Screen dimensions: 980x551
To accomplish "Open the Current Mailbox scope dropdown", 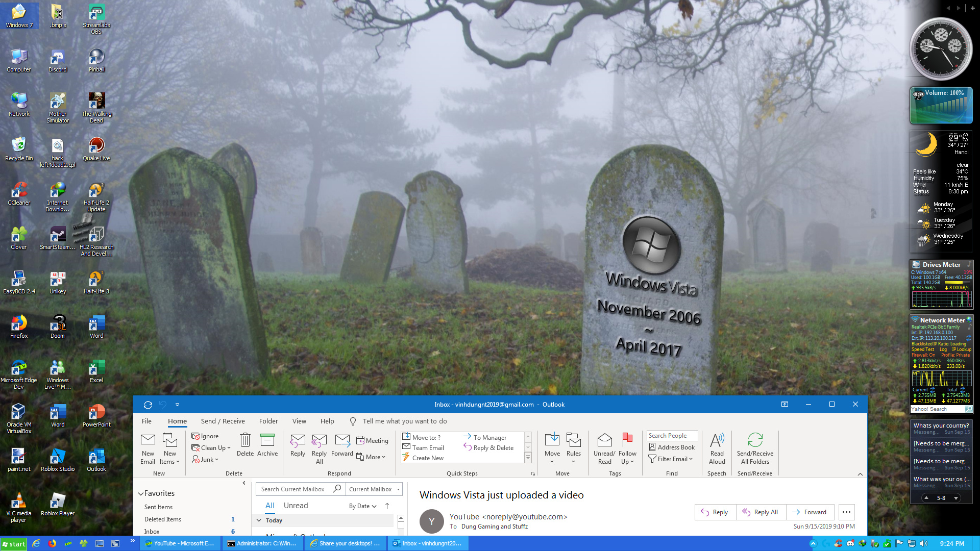I will [374, 489].
